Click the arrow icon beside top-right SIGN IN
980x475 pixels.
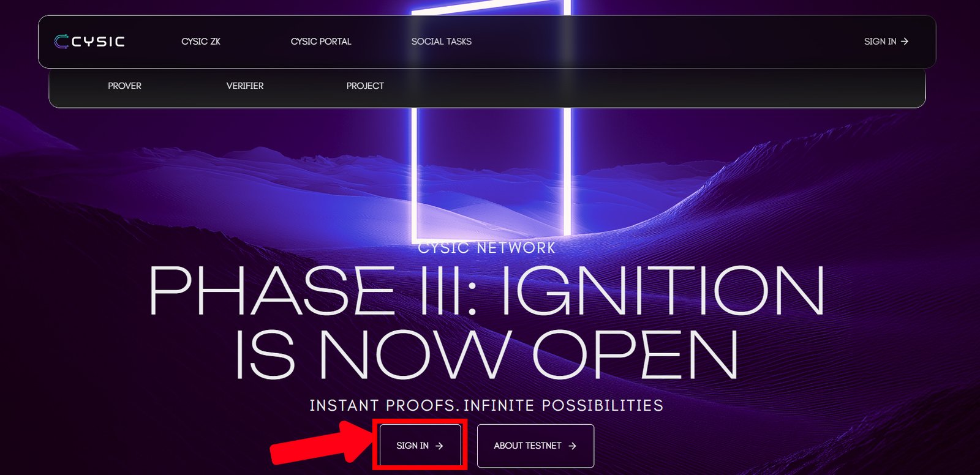tap(905, 42)
